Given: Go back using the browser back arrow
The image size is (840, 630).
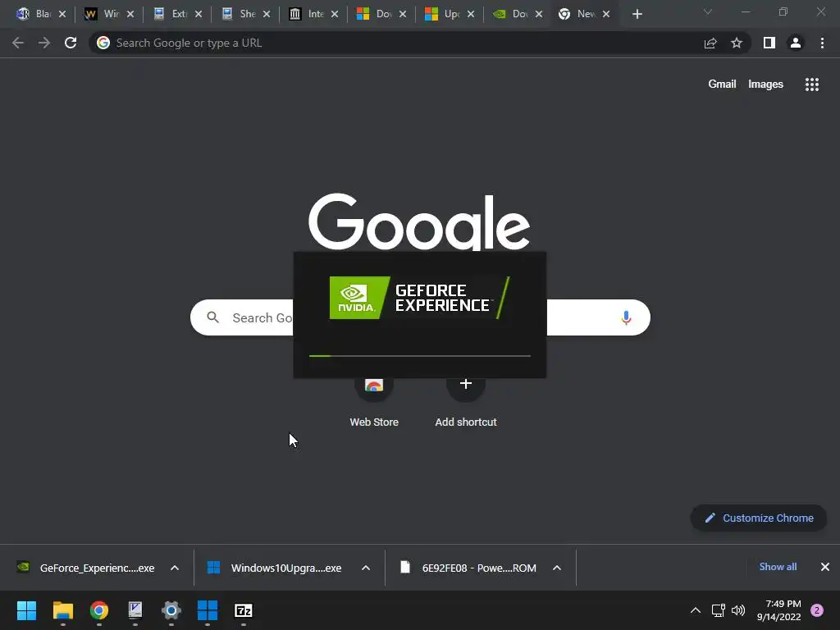Looking at the screenshot, I should click(x=18, y=43).
